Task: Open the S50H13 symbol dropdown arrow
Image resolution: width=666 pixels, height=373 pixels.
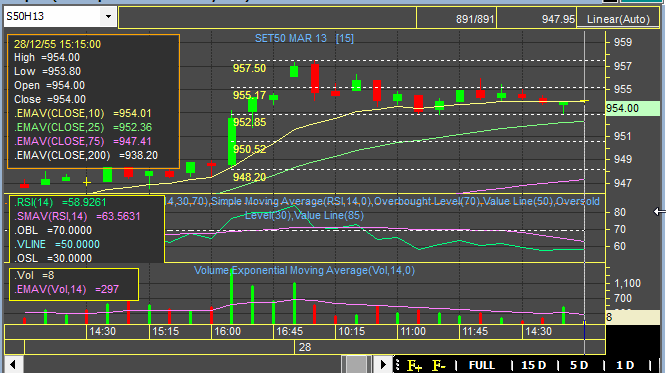Action: (108, 17)
